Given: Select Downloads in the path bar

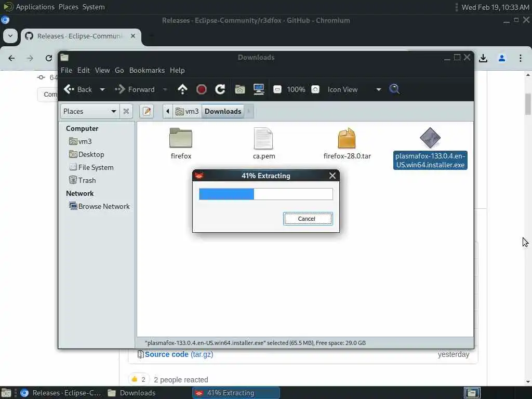Looking at the screenshot, I should 223,111.
